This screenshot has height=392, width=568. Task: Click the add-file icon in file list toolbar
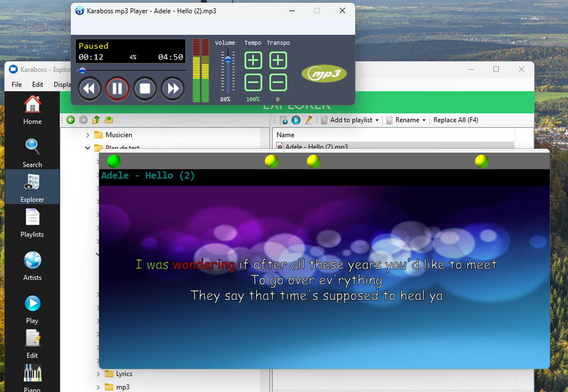click(x=283, y=120)
